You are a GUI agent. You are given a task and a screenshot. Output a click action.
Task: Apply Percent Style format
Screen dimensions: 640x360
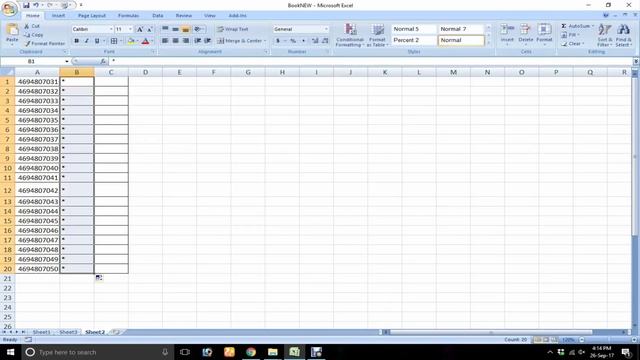pyautogui.click(x=293, y=41)
